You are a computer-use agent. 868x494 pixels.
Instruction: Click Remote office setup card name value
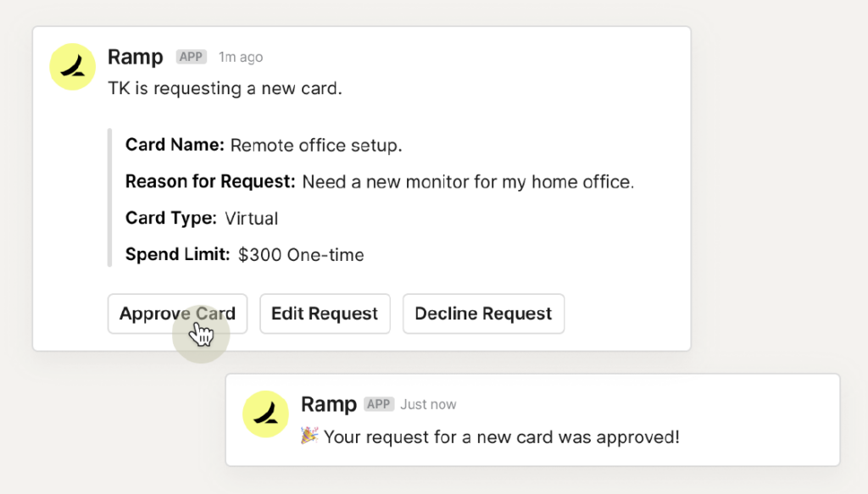316,146
